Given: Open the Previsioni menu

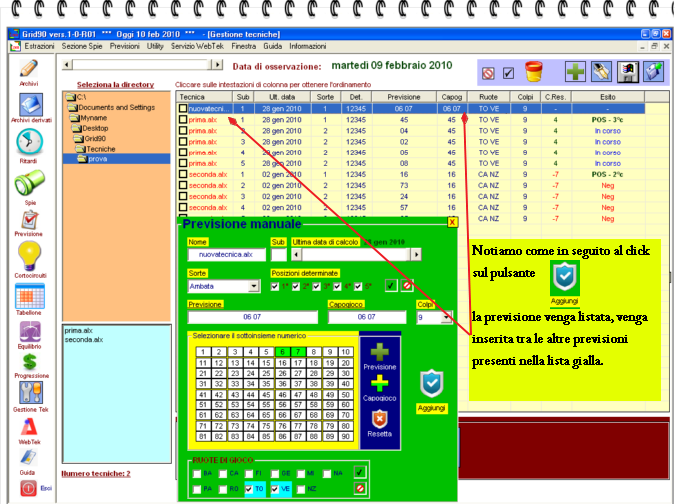Looking at the screenshot, I should [x=124, y=46].
